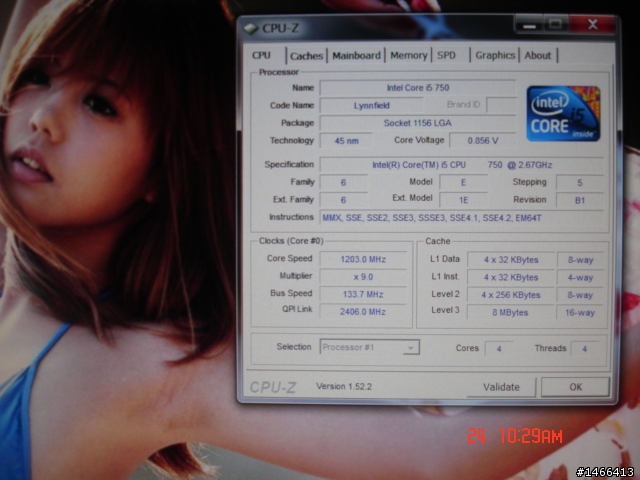Click the Threads count value 4

tap(584, 349)
